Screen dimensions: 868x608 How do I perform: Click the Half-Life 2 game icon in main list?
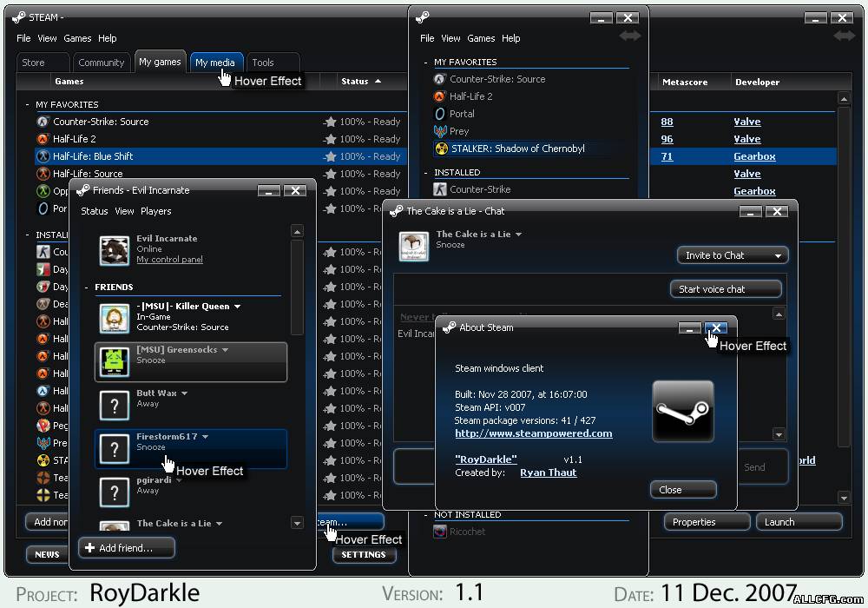click(x=43, y=138)
